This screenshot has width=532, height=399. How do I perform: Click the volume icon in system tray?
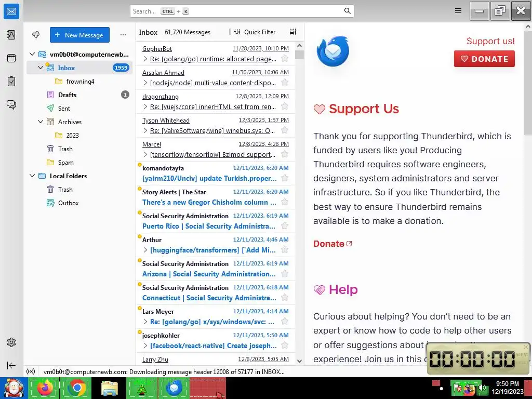(482, 388)
